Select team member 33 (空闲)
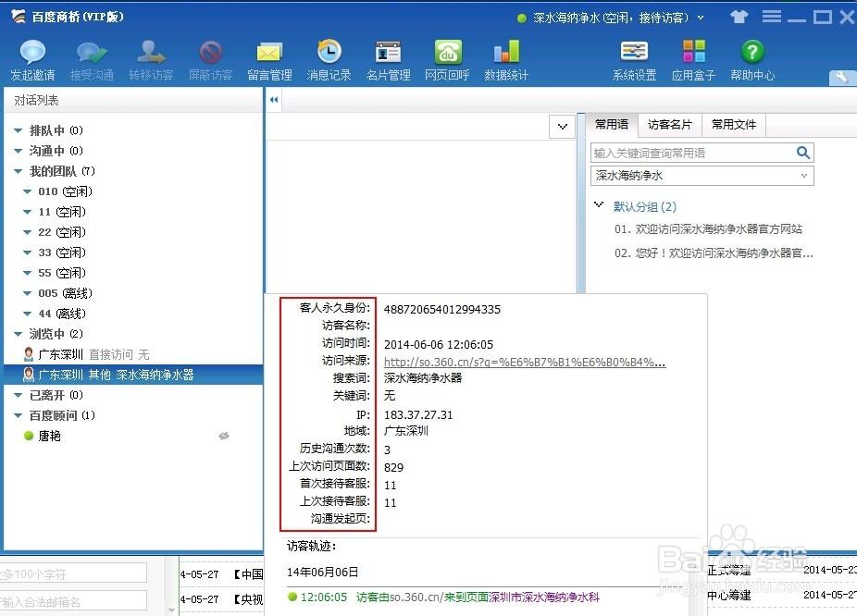The height and width of the screenshot is (616, 857). click(x=62, y=253)
